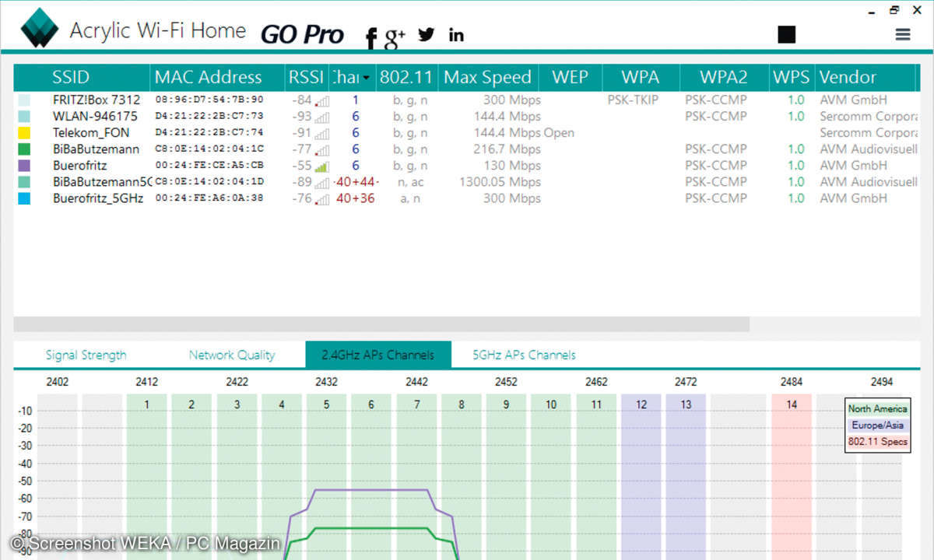Sort by the WPA2 column header
934x560 pixels.
(723, 77)
